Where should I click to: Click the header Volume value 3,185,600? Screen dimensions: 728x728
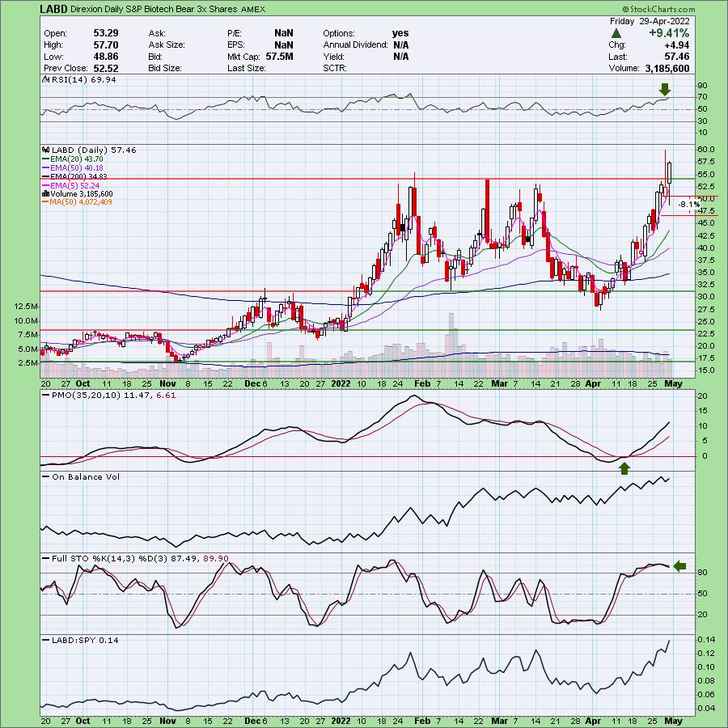(667, 68)
